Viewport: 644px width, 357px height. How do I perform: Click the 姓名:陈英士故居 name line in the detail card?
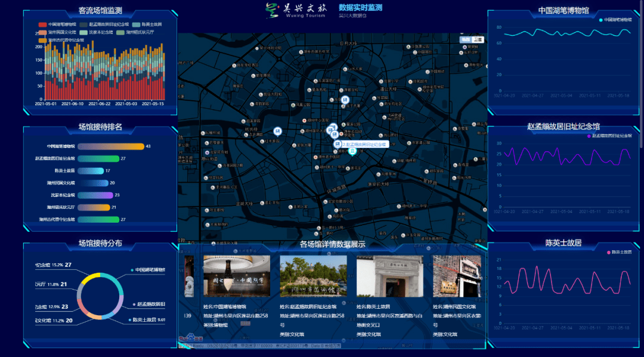373,307
